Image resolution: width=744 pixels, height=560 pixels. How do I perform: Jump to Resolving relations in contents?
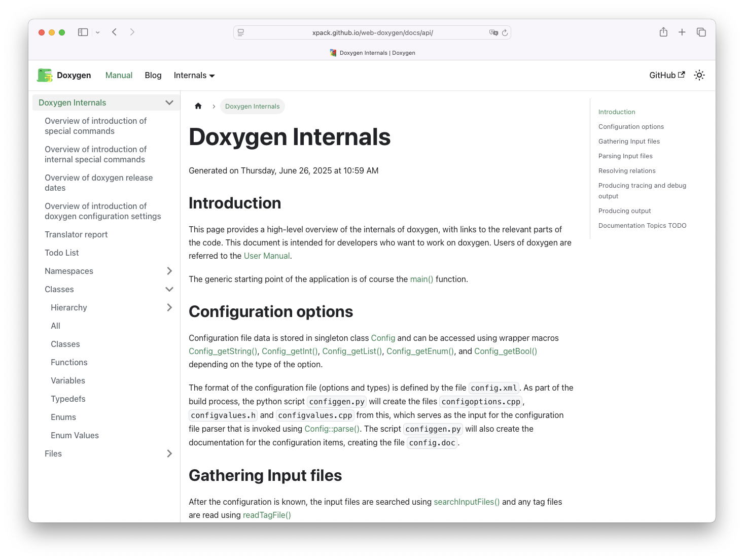[x=627, y=171]
